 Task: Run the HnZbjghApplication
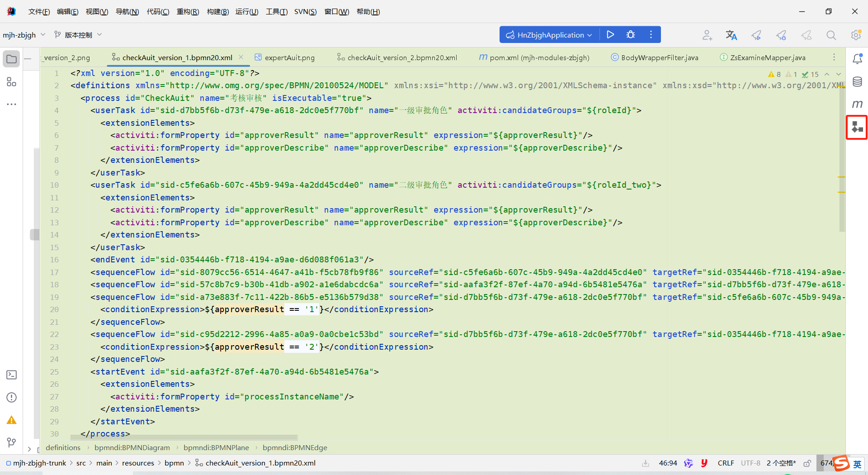coord(610,34)
